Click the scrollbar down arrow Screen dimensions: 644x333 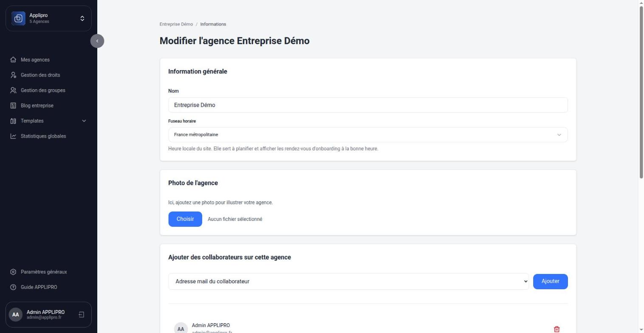coord(641,330)
